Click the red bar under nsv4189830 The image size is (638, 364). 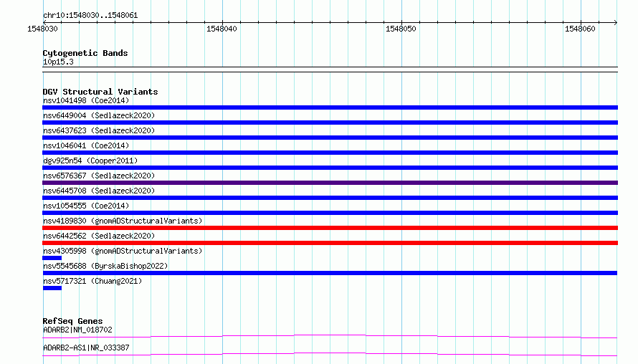[x=330, y=228]
